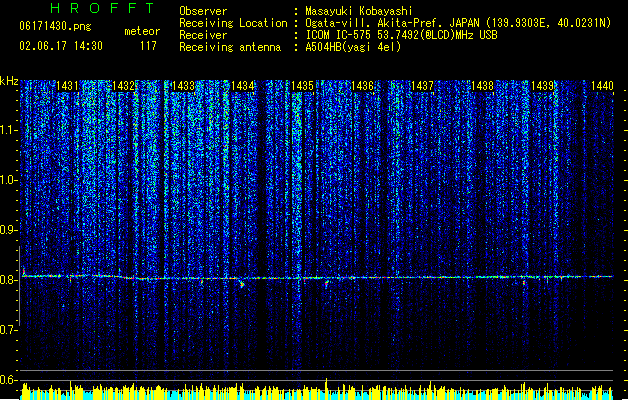Image resolution: width=629 pixels, height=400 pixels.
Task: Click the HROFFT title text
Action: click(x=103, y=8)
